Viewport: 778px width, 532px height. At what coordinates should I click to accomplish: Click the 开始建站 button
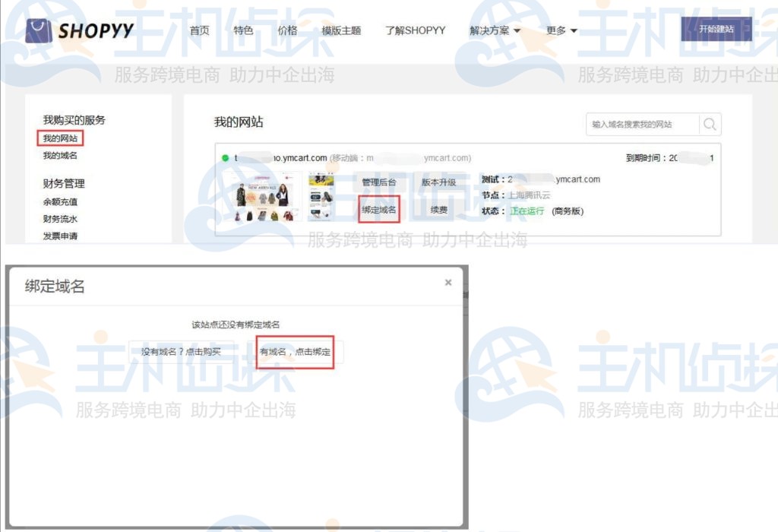coord(716,29)
